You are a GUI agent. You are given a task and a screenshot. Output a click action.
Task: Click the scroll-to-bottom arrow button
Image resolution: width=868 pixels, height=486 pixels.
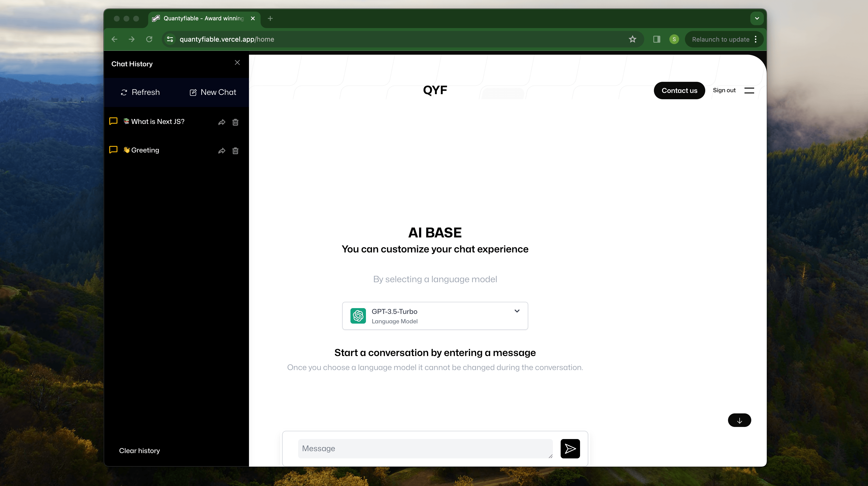click(x=739, y=420)
